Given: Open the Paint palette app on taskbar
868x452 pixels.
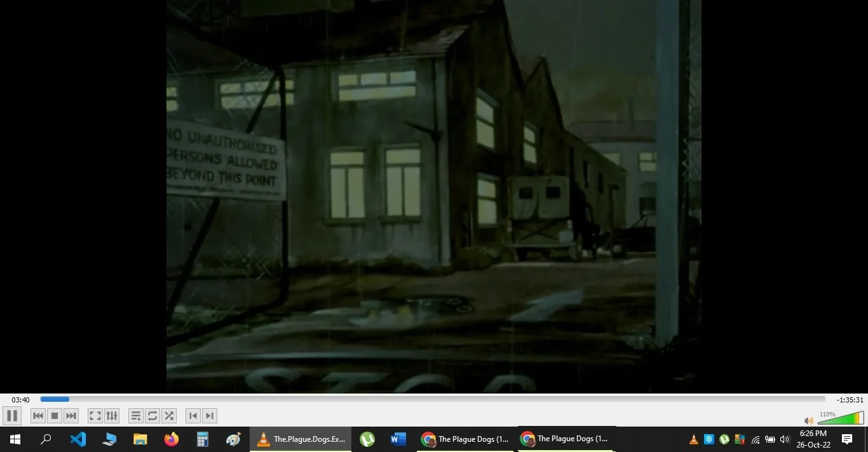Looking at the screenshot, I should 234,439.
